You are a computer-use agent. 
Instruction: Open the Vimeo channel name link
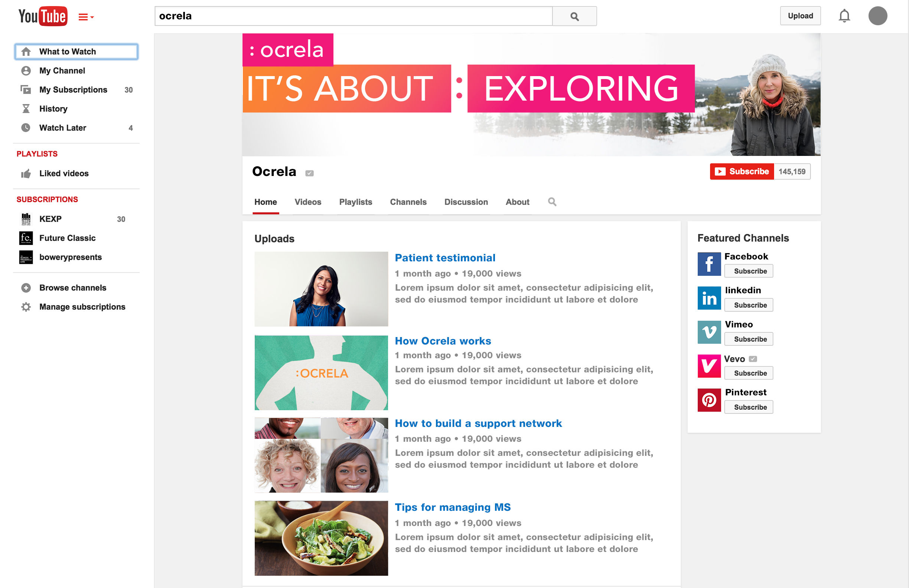[x=739, y=324]
